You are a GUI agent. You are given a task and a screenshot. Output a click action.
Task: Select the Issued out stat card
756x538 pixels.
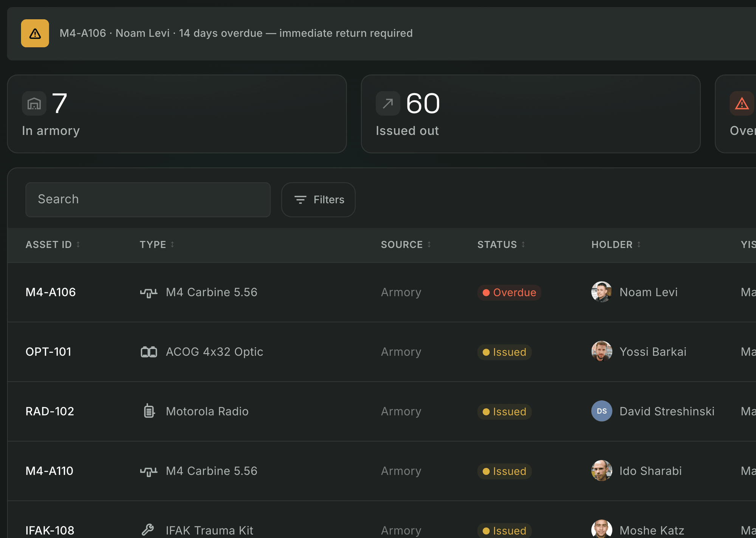tap(531, 114)
